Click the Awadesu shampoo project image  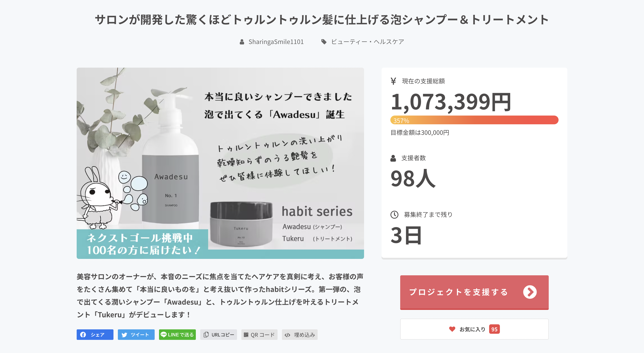click(220, 163)
